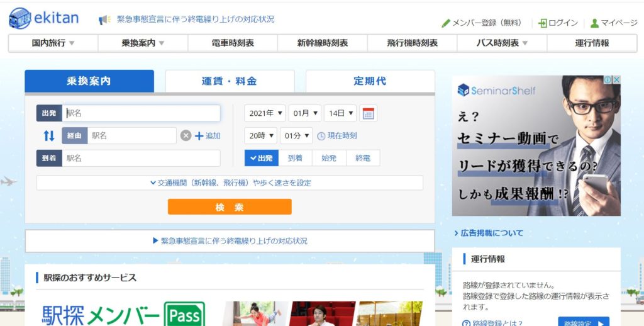Click the ekitan logo icon
The height and width of the screenshot is (326, 644).
(20, 18)
